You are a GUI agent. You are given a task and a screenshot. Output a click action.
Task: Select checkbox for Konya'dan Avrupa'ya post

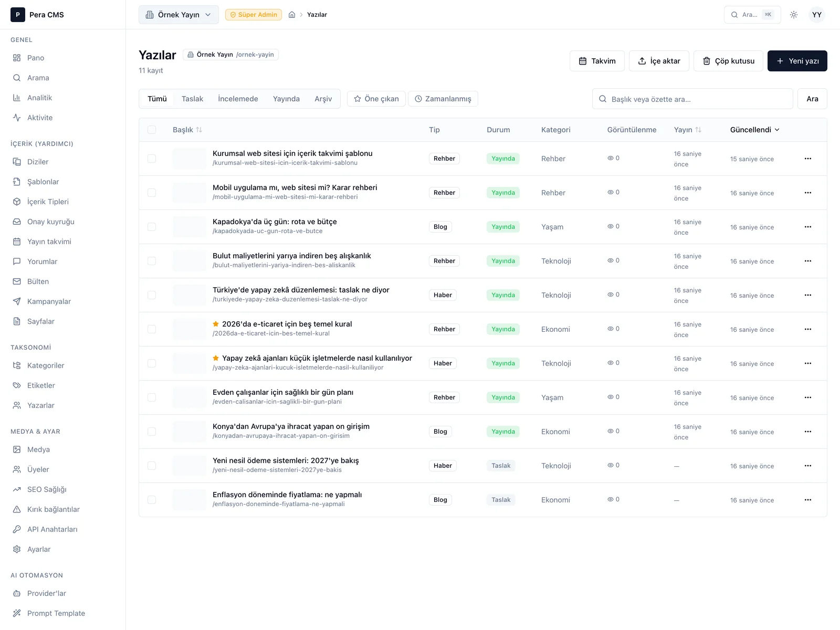[x=152, y=432]
